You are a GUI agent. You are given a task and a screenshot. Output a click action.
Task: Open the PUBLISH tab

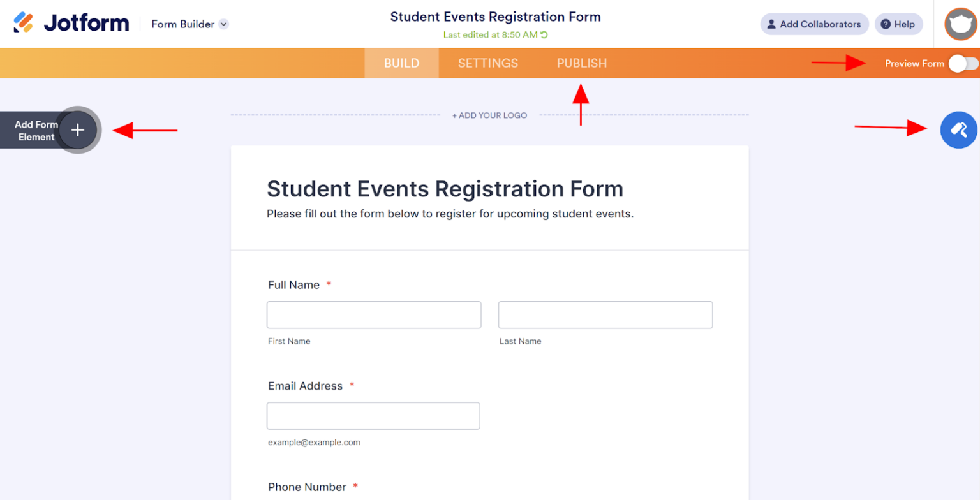point(581,63)
